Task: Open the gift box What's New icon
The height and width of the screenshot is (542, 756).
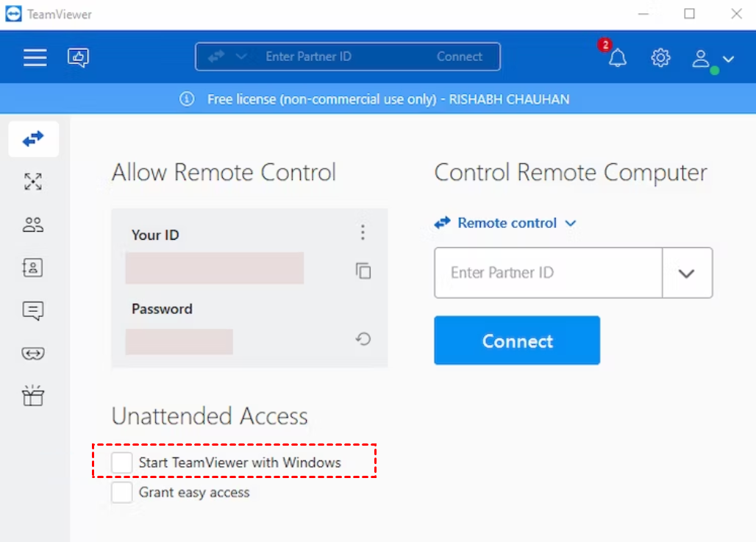Action: tap(33, 396)
